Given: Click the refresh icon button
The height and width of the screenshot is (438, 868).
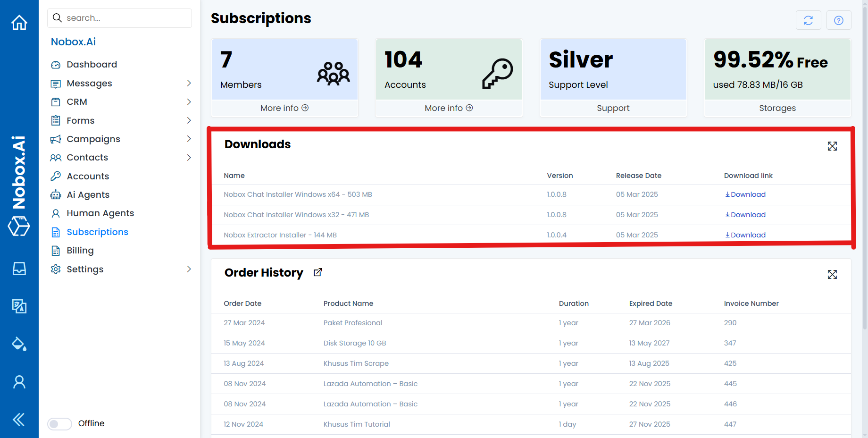Looking at the screenshot, I should [x=808, y=20].
